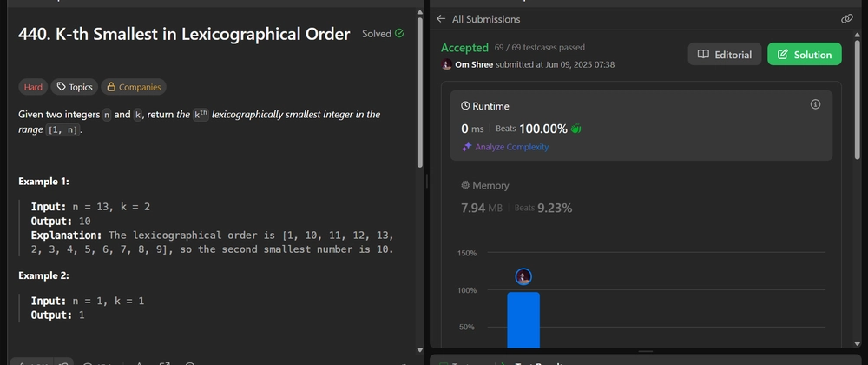The image size is (868, 365).
Task: Click the Solved checkmark icon
Action: point(399,33)
